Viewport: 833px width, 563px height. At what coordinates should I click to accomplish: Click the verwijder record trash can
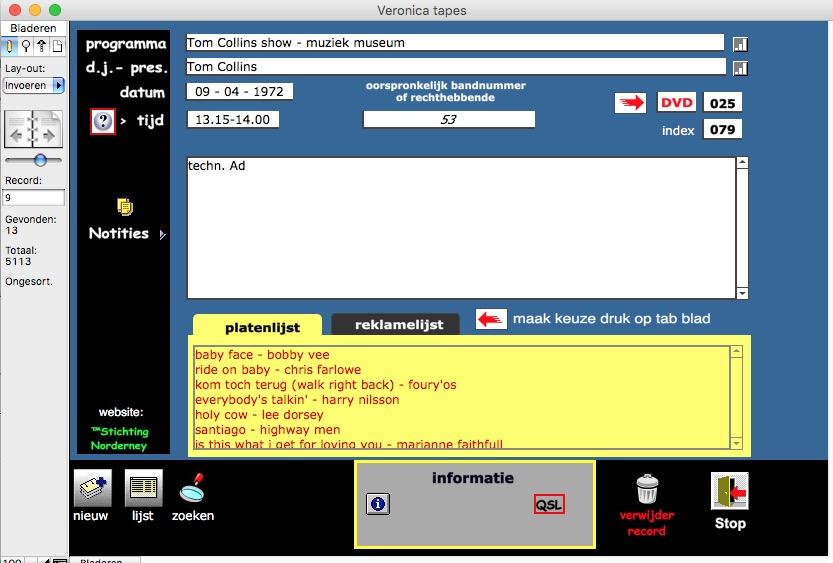(648, 489)
